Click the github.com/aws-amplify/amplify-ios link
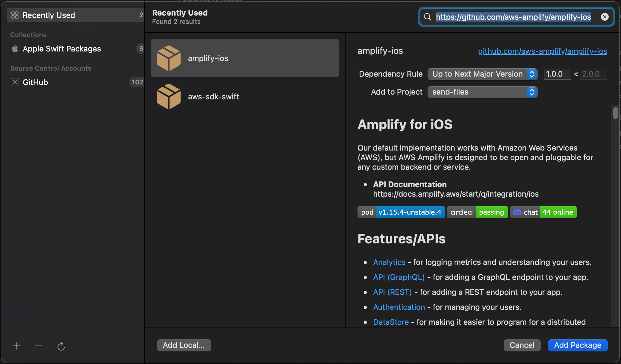Viewport: 621px width, 364px height. (x=543, y=51)
